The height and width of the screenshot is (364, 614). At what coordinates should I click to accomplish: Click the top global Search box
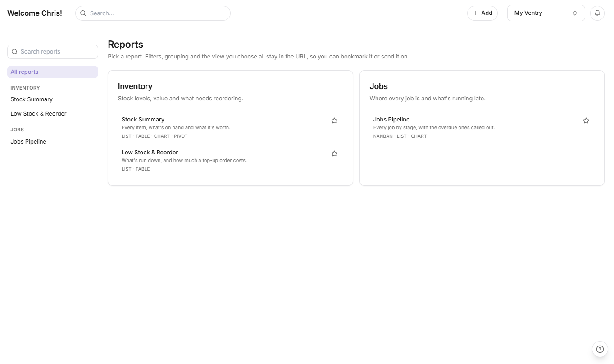[153, 13]
